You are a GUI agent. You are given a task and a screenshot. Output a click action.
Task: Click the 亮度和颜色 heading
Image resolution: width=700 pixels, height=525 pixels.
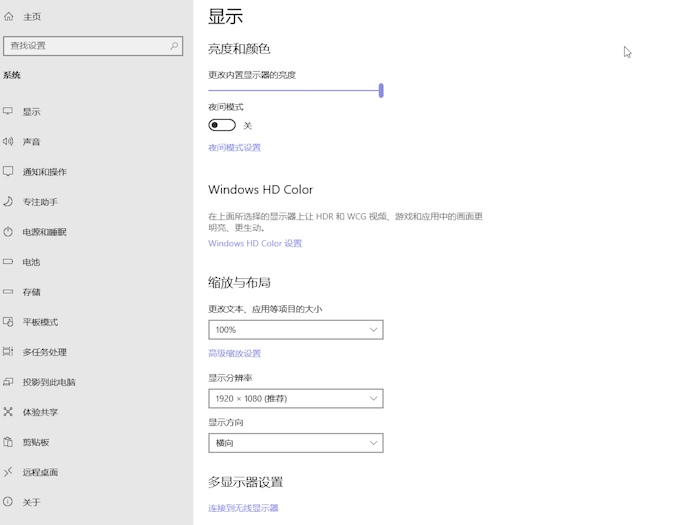coord(239,49)
